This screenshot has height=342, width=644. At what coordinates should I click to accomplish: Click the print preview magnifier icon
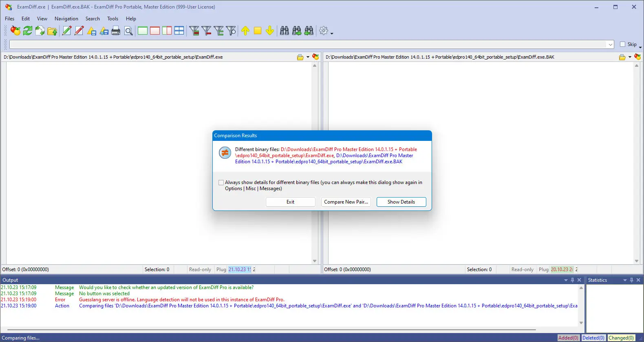(128, 31)
